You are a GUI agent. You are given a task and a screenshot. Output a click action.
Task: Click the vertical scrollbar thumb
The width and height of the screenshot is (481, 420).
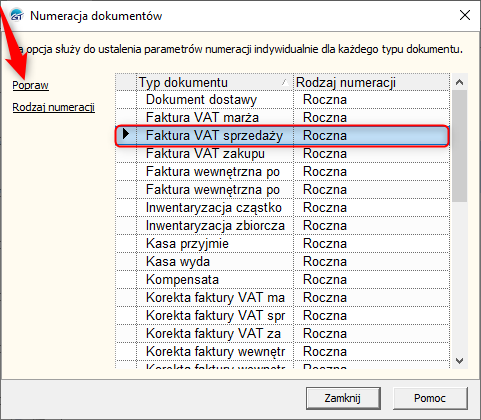coord(459,146)
